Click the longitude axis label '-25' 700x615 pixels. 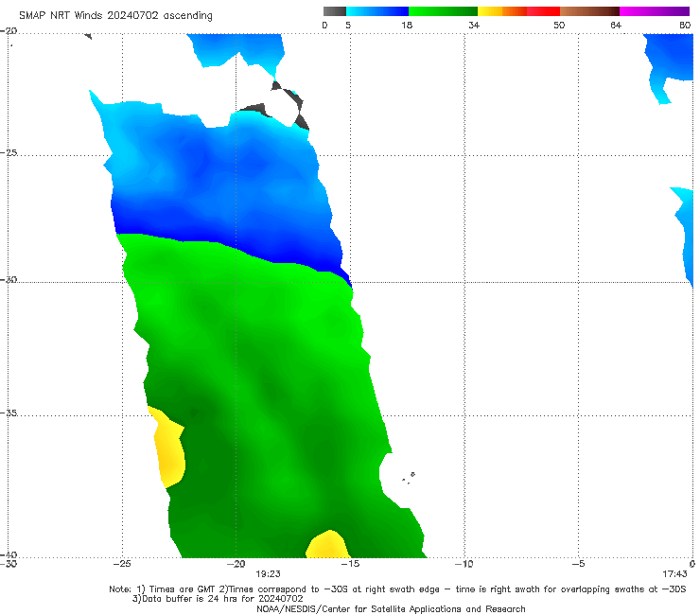point(122,564)
